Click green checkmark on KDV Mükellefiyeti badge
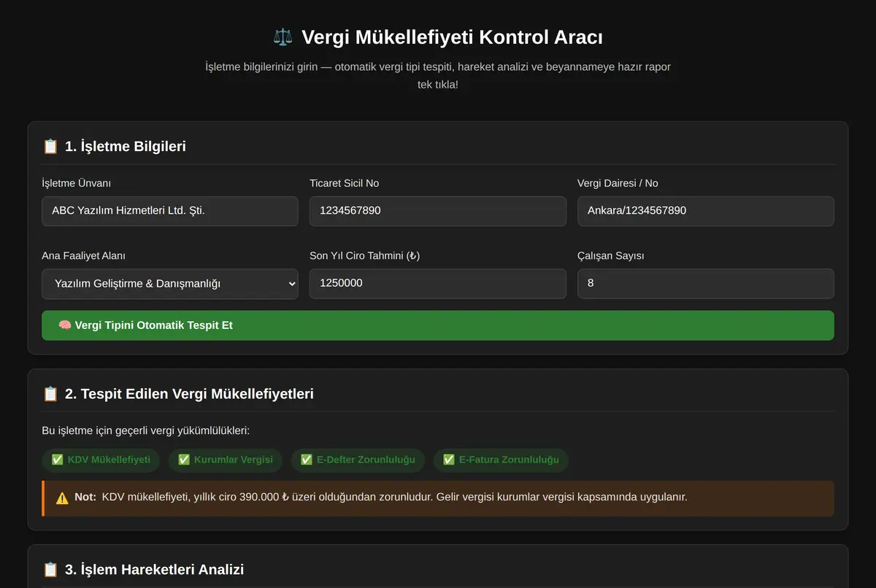 tap(57, 460)
